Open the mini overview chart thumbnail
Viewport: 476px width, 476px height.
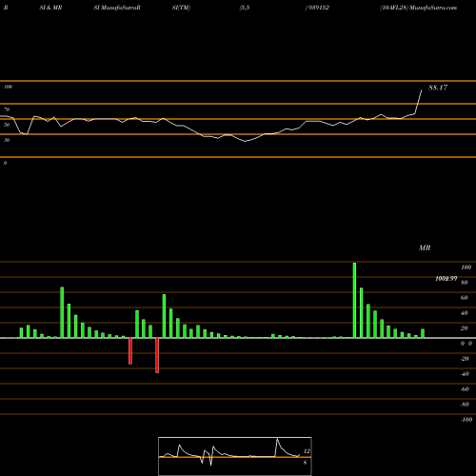235,456
